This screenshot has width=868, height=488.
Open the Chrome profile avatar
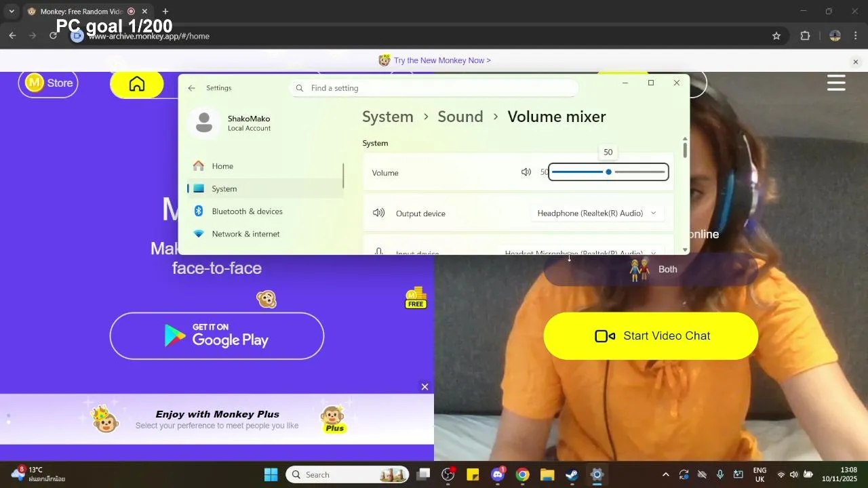[835, 36]
